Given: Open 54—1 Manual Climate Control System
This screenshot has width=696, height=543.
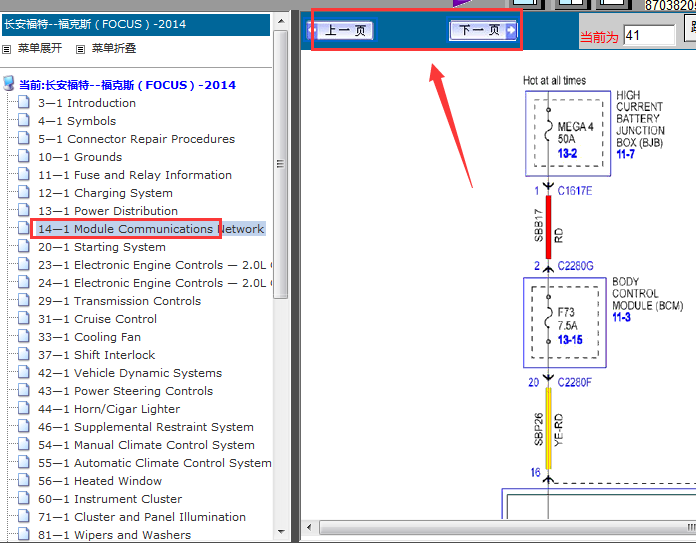Looking at the screenshot, I should click(146, 445).
